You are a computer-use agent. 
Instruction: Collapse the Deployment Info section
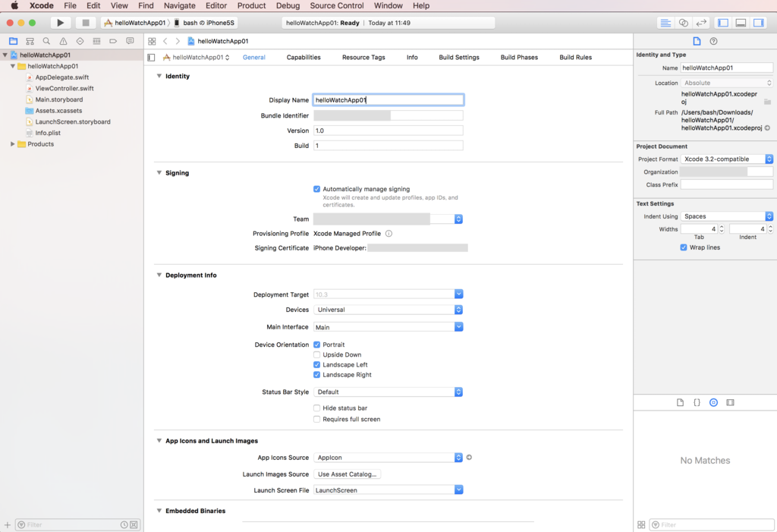pyautogui.click(x=159, y=275)
